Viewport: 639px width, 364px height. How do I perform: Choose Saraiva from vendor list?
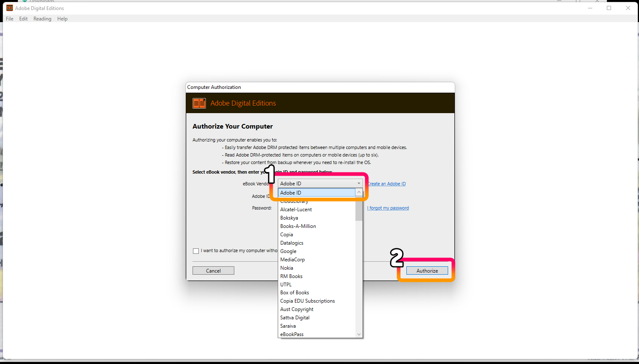pyautogui.click(x=317, y=326)
